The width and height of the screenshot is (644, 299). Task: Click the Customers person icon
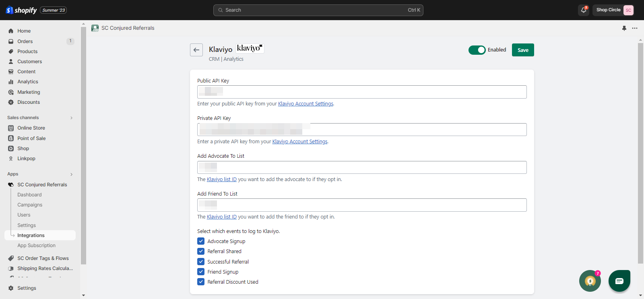tap(11, 62)
